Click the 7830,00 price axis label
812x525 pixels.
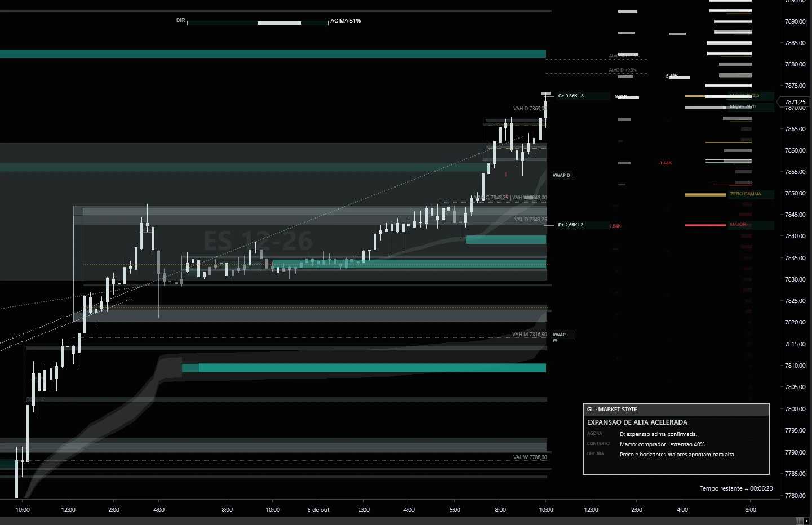[795, 279]
